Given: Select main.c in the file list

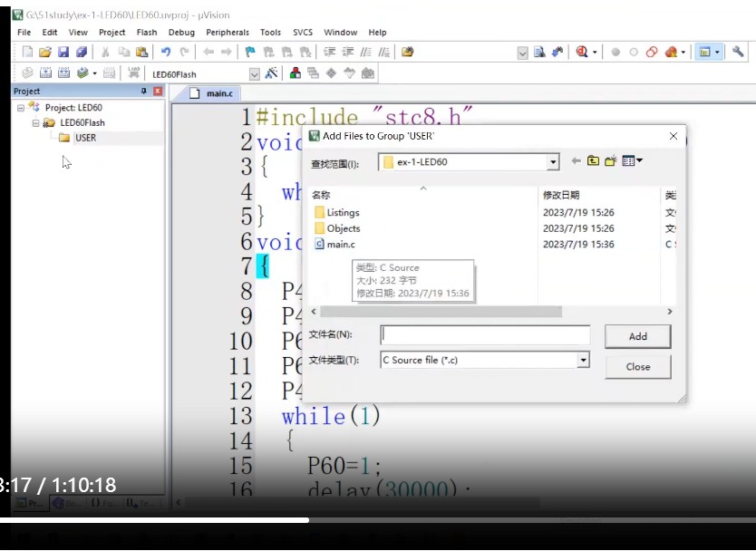Looking at the screenshot, I should point(335,245).
